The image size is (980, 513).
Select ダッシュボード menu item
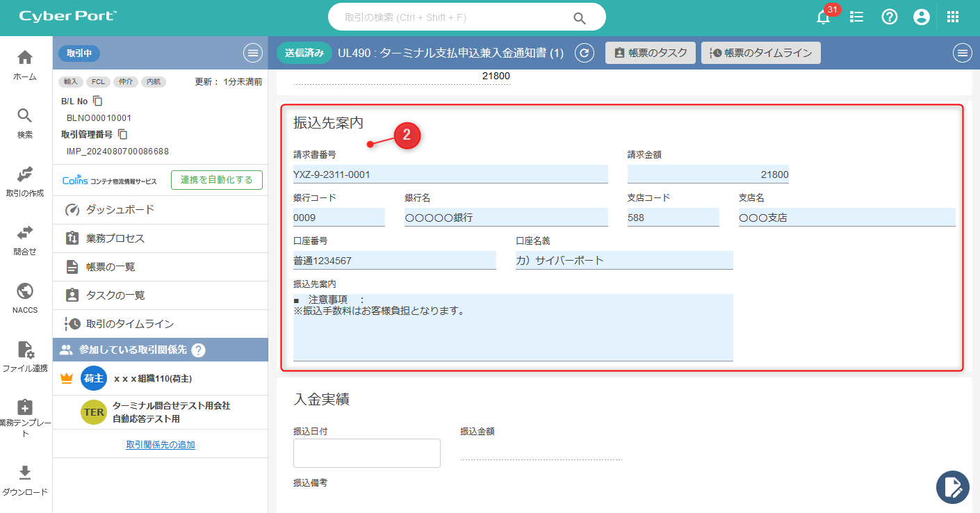click(120, 210)
